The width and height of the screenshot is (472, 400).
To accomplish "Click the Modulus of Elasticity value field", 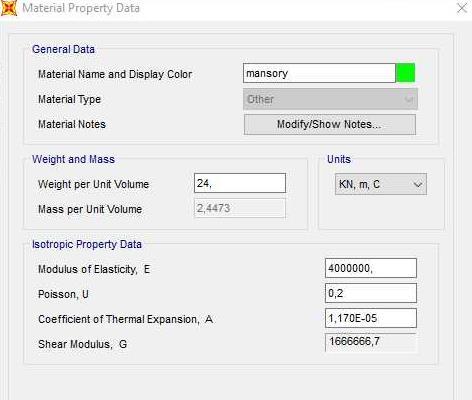I will click(371, 268).
